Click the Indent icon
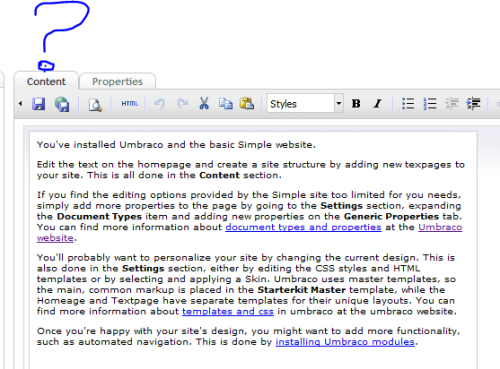Viewport: 500px width, 369px height. (474, 104)
